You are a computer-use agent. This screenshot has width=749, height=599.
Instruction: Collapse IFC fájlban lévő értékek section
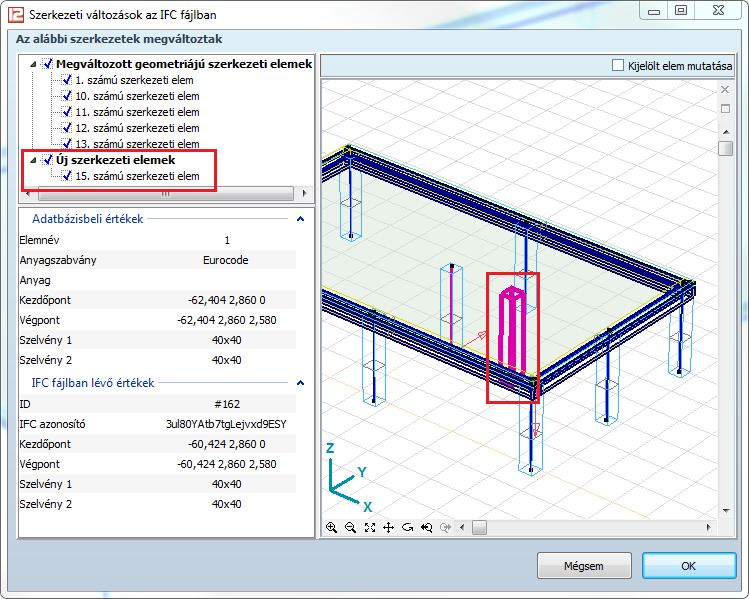click(300, 383)
